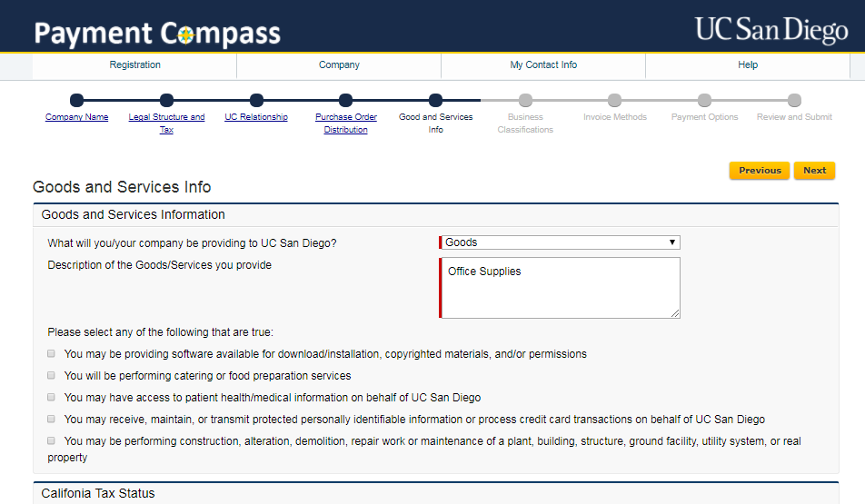
Task: Check the patient health/medical information checkbox
Action: tap(51, 397)
